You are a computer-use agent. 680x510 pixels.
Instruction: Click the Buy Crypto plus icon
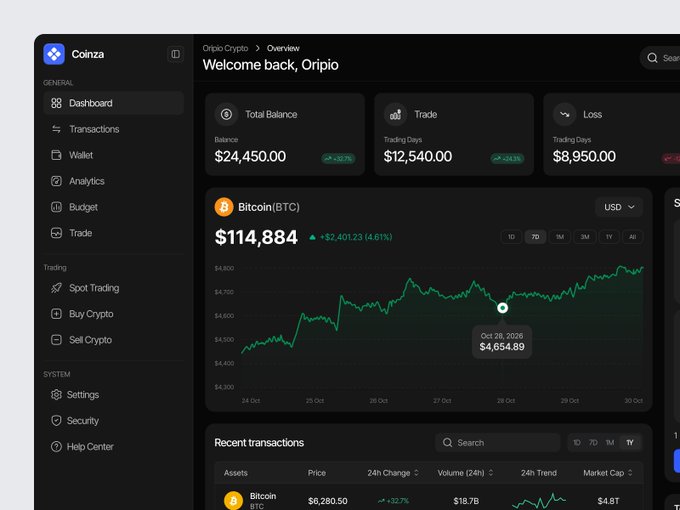56,314
